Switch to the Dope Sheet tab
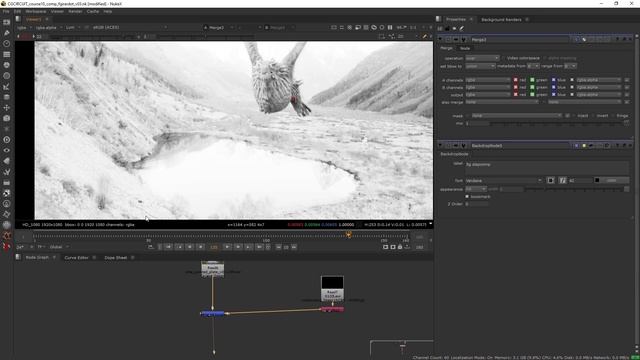Viewport: 640px width, 360px height. point(116,258)
